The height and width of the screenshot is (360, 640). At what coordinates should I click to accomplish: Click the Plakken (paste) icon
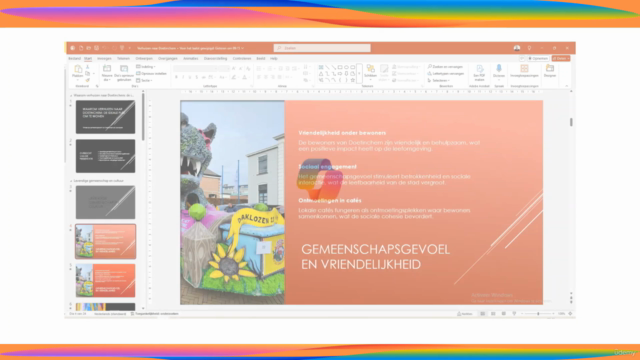click(x=78, y=69)
